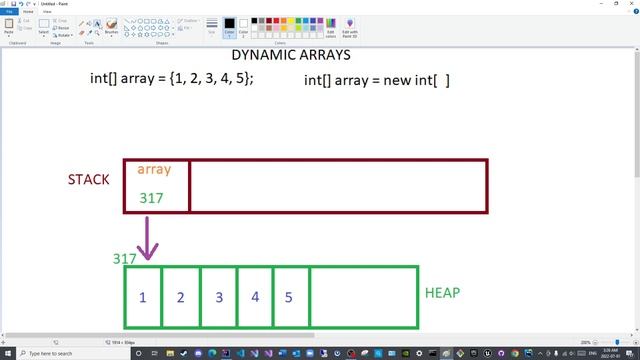
Task: Open Chrome from the taskbar
Action: coord(515,353)
